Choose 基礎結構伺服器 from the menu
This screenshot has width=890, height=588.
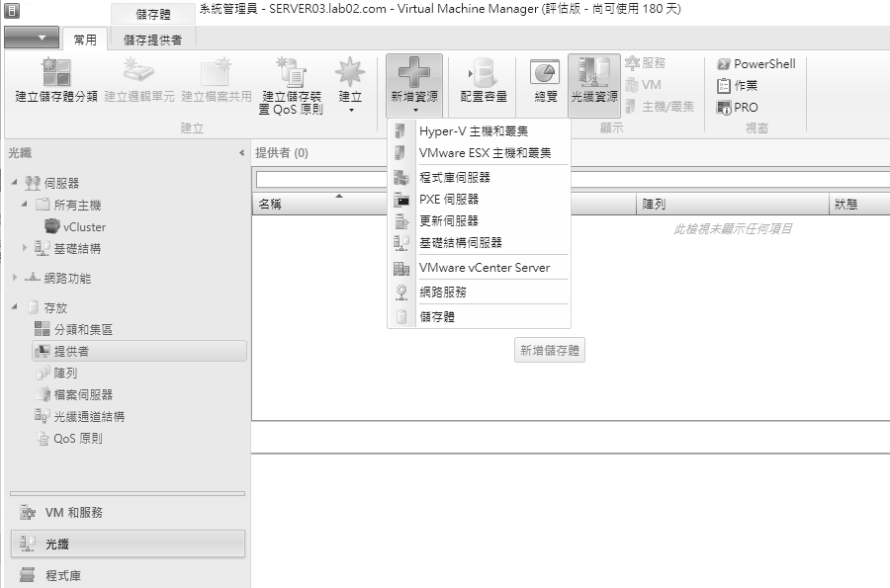[479, 243]
